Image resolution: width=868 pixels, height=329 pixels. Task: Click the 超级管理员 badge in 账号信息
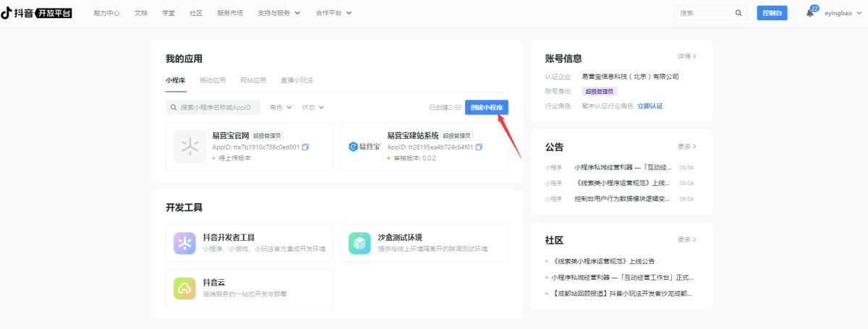(x=599, y=91)
